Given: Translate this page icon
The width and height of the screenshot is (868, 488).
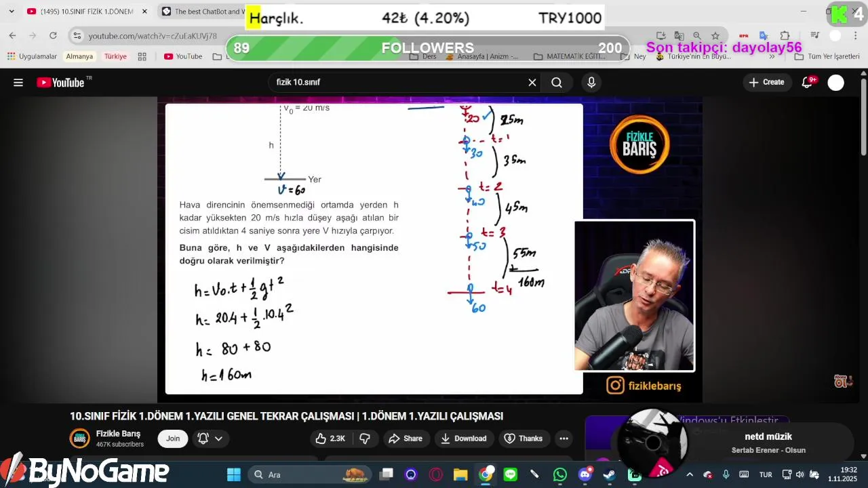Looking at the screenshot, I should pos(679,36).
